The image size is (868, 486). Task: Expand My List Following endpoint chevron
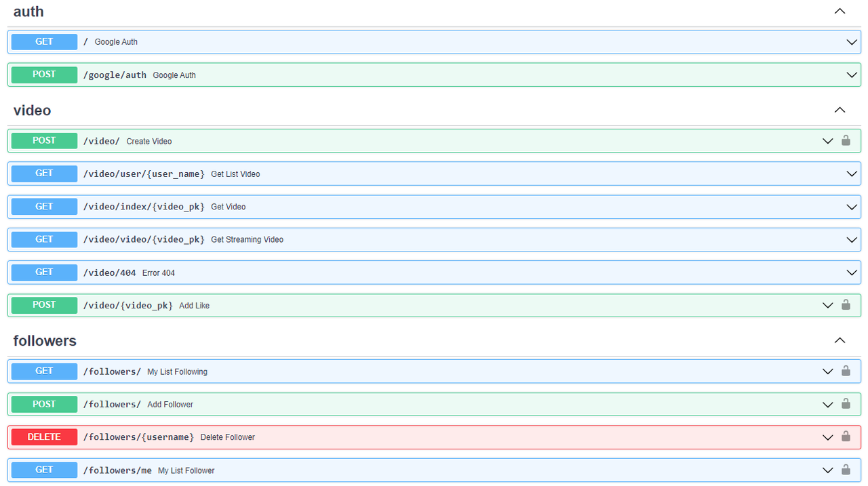[827, 371]
